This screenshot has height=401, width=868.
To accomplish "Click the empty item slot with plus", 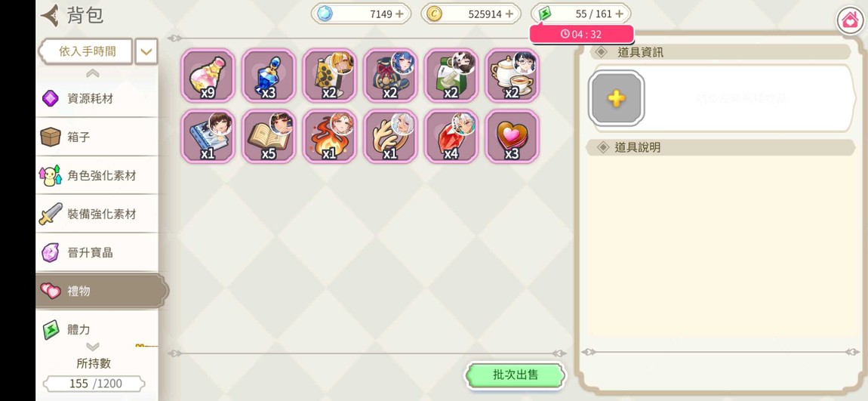I will 617,99.
